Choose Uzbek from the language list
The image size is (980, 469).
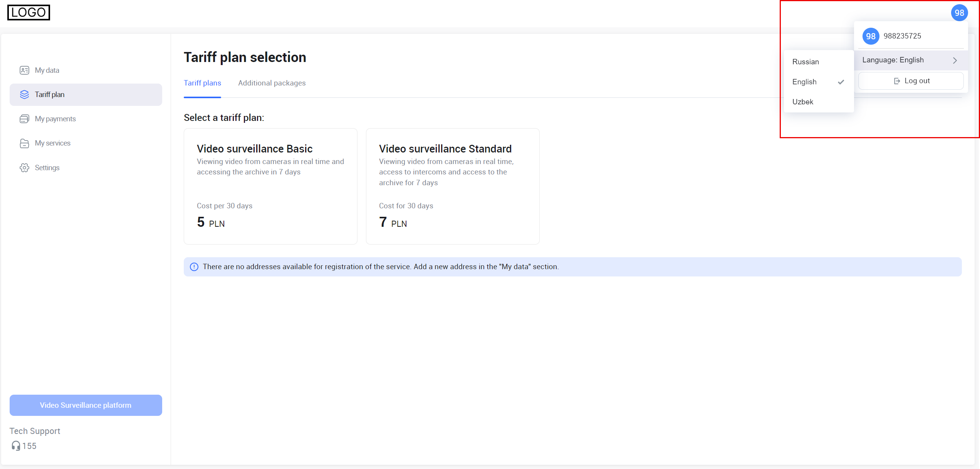803,102
